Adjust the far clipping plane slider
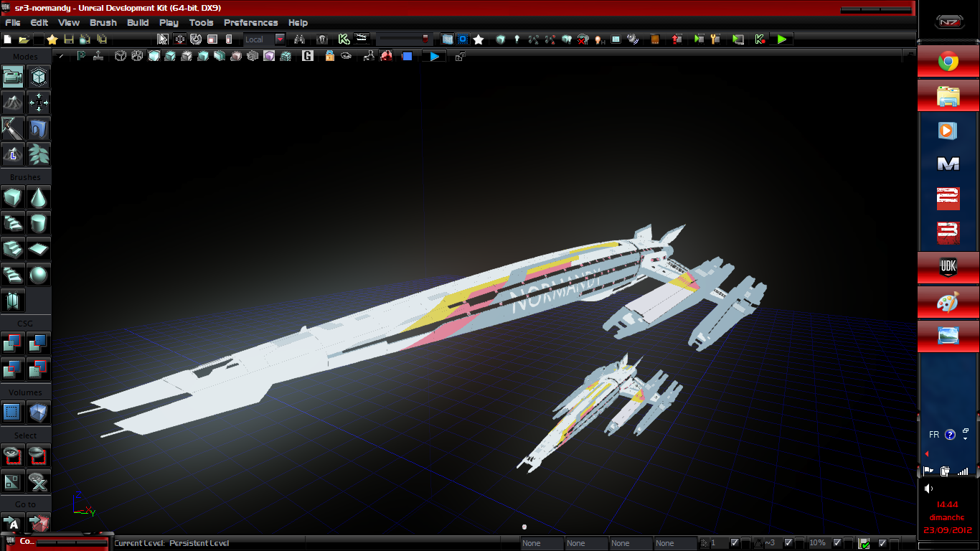This screenshot has width=980, height=551. coord(406,39)
